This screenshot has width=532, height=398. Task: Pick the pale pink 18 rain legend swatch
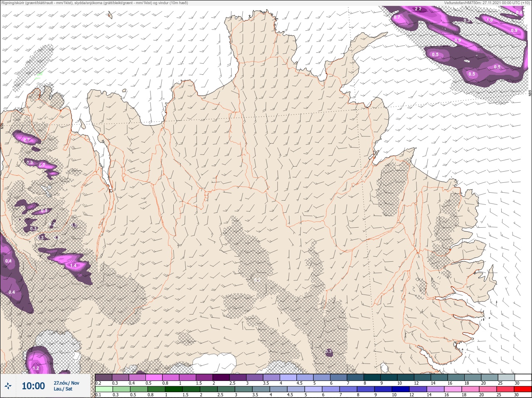point(470,389)
